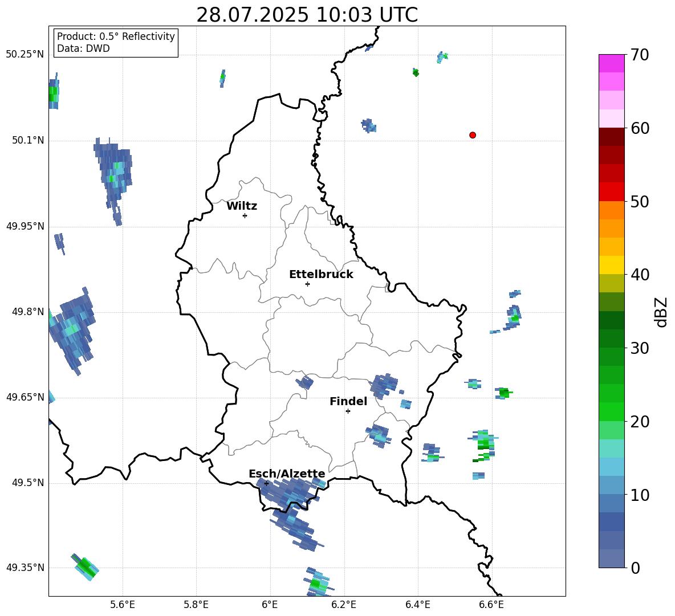
Task: Click the 6.6°E longitude label
Action: [x=491, y=605]
